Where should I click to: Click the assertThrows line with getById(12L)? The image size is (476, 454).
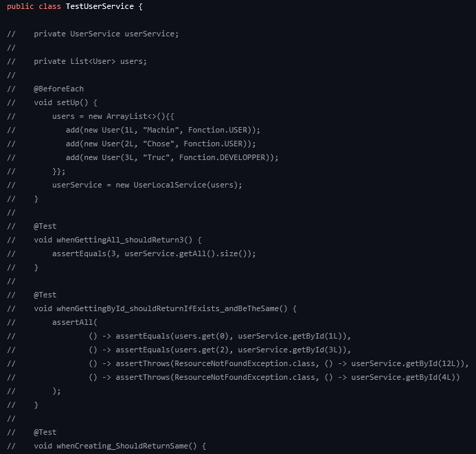[278, 363]
